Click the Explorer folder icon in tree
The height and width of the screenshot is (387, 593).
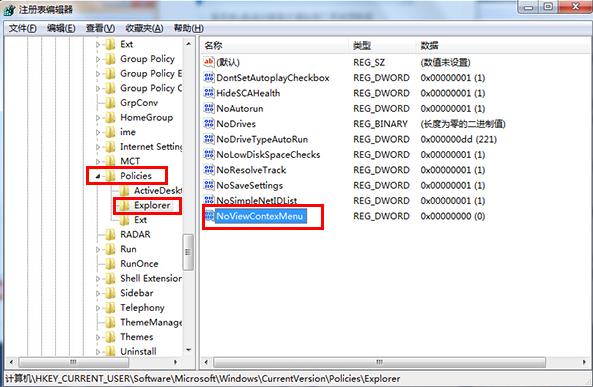124,205
